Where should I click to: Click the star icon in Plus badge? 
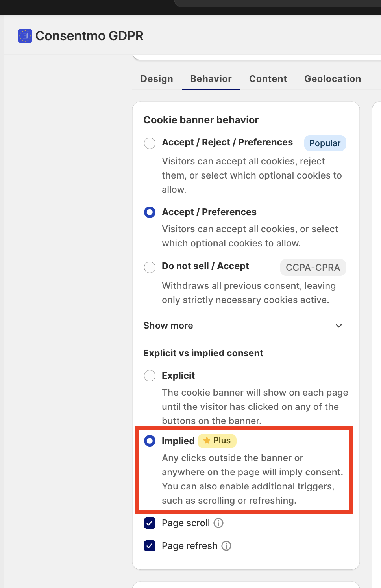[x=207, y=441]
